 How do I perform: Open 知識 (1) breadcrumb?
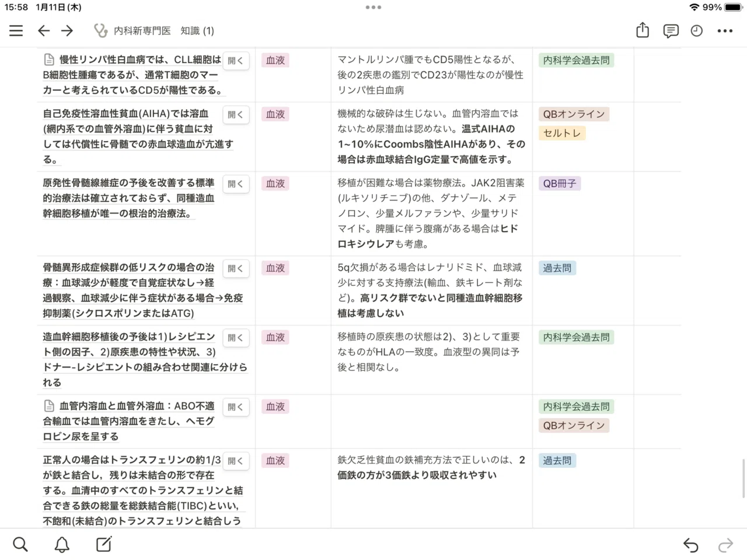tap(197, 31)
